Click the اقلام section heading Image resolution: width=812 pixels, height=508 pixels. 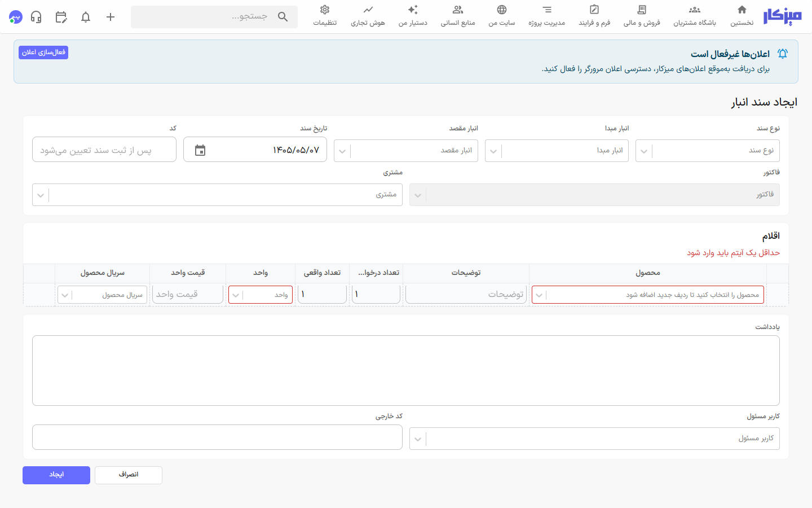click(771, 236)
